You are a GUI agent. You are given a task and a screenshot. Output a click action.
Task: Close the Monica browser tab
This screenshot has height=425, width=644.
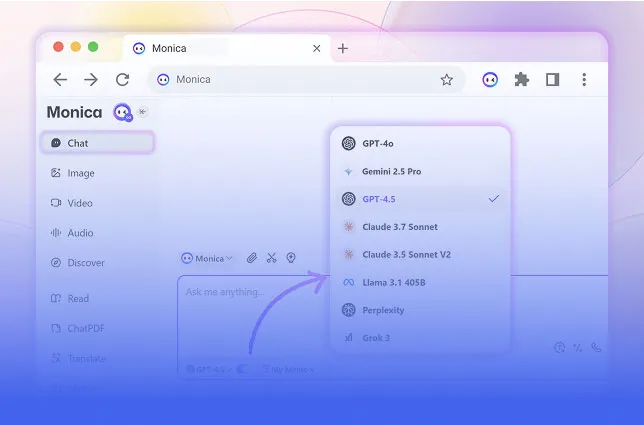[x=316, y=48]
